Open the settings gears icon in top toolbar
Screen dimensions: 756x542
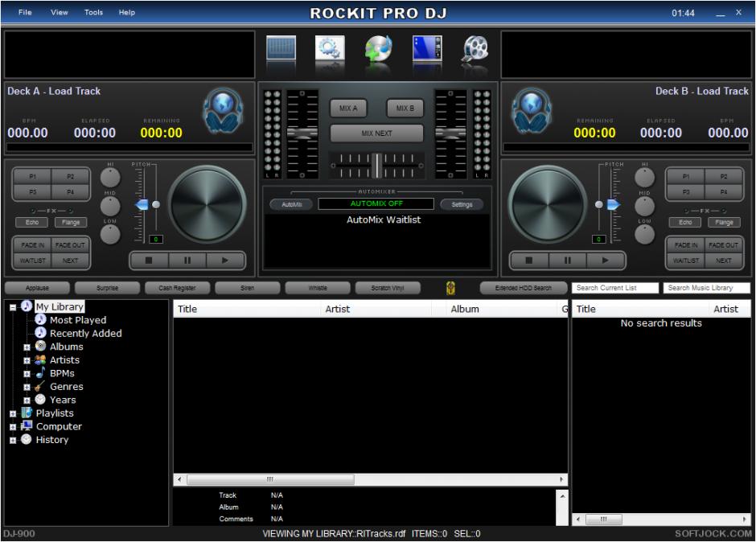(x=330, y=48)
